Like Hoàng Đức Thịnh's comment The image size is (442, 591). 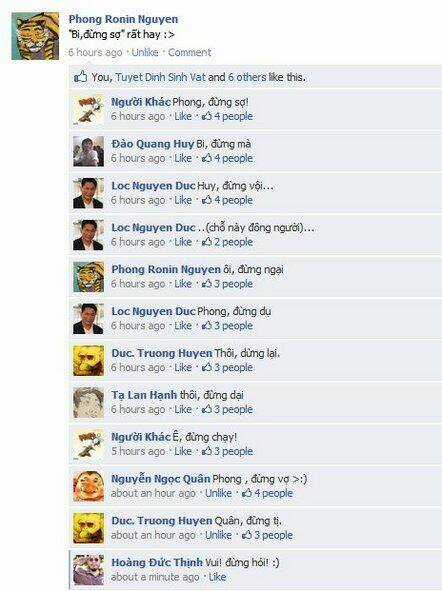[217, 577]
